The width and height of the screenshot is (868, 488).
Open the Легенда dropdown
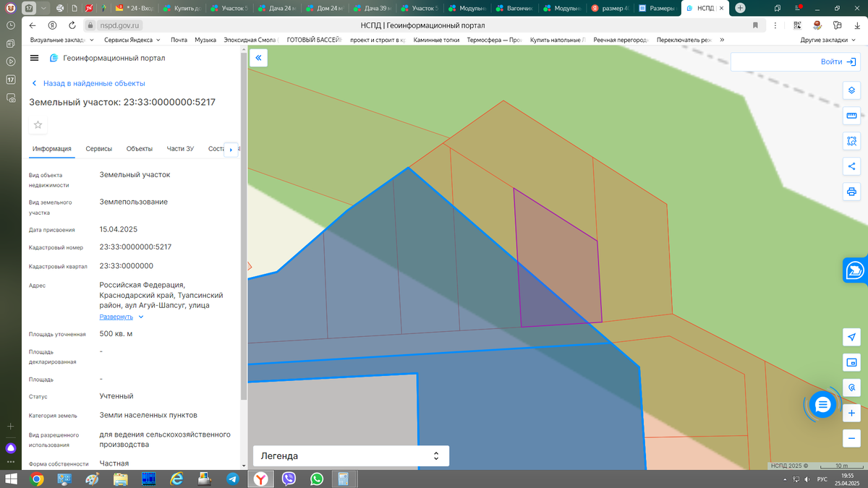(352, 455)
